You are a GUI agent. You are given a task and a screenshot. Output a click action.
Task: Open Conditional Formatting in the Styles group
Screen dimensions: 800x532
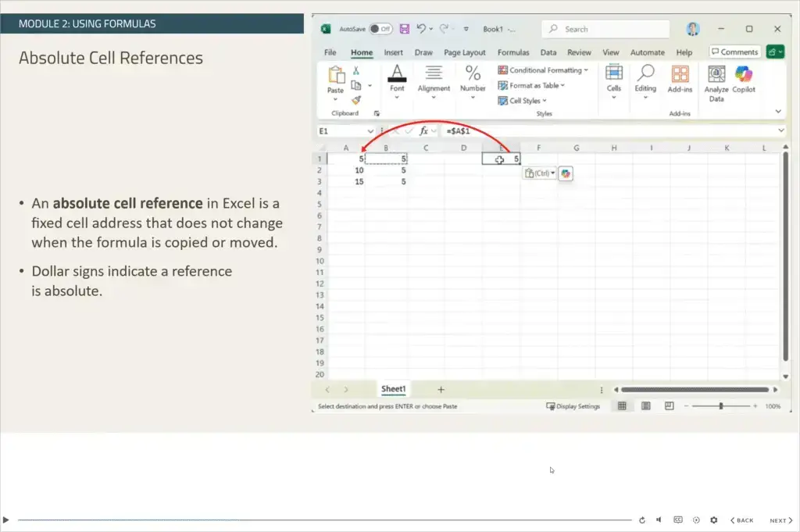(x=544, y=70)
